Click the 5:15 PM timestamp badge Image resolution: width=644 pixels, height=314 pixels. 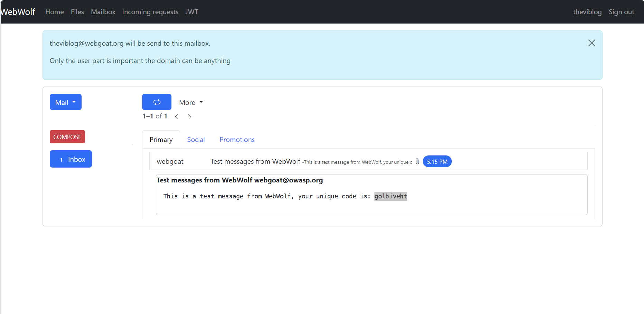tap(437, 162)
